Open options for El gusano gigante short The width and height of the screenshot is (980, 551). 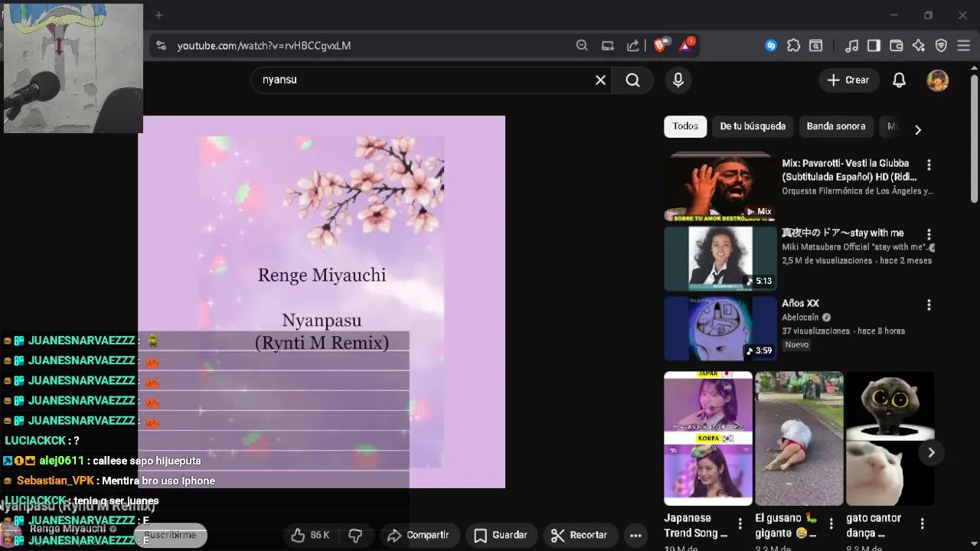click(831, 524)
